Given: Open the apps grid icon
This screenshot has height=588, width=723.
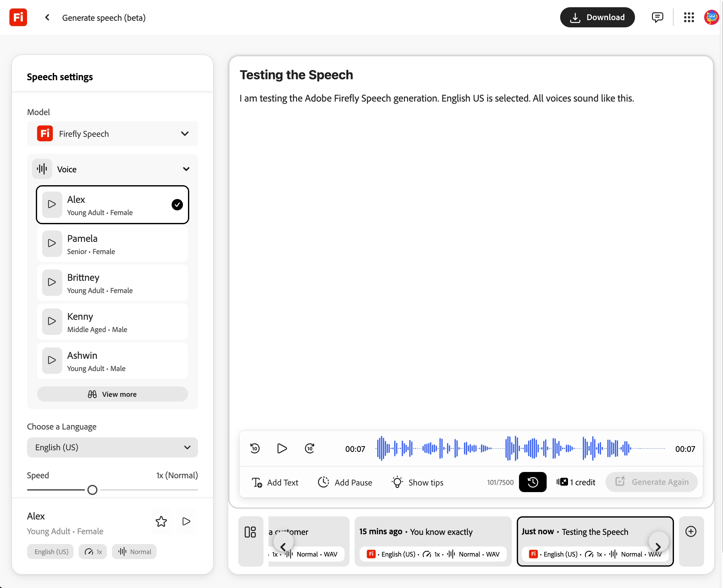Looking at the screenshot, I should (689, 17).
